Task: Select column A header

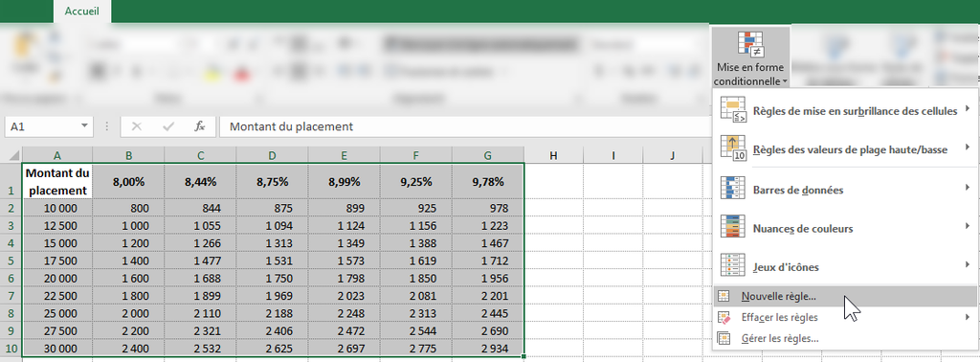Action: click(56, 155)
